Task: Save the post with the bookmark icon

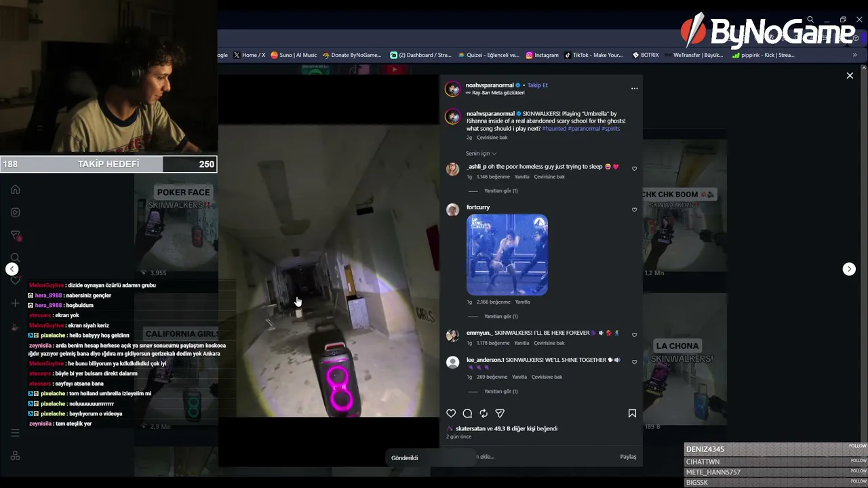Action: (632, 413)
